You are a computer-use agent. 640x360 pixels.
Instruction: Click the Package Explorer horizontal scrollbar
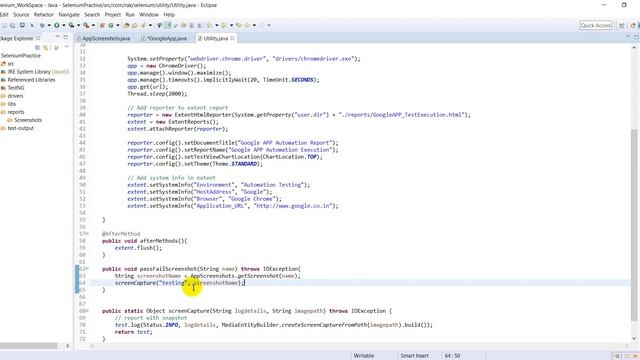tap(29, 346)
